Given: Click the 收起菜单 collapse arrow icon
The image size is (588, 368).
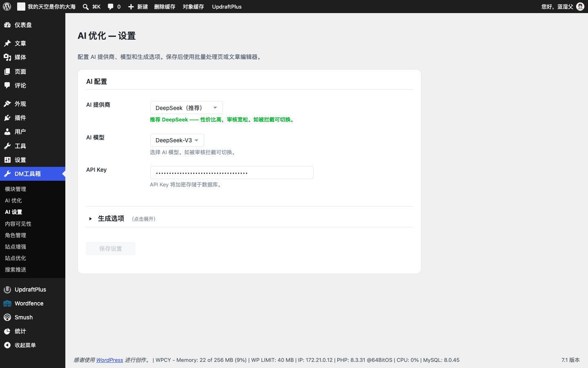Looking at the screenshot, I should pyautogui.click(x=7, y=345).
